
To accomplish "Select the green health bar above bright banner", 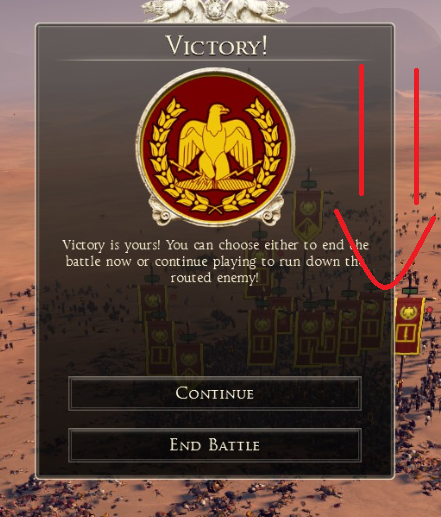I will tap(409, 291).
